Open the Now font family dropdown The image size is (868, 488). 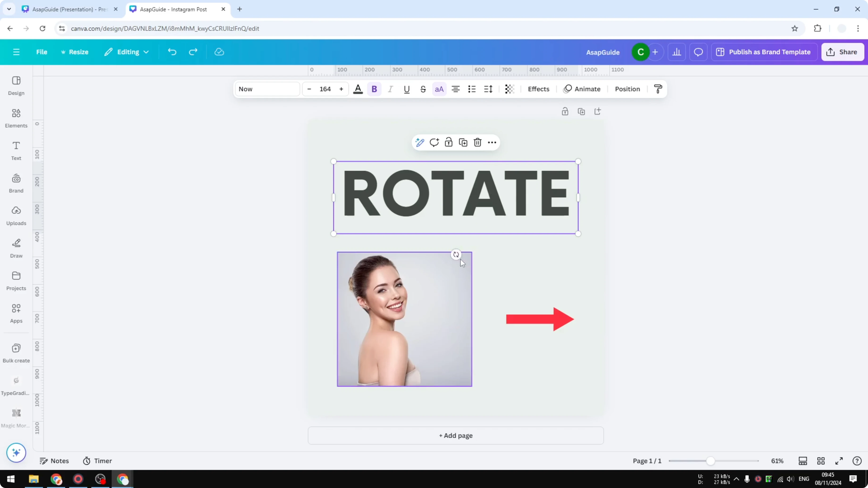[267, 89]
